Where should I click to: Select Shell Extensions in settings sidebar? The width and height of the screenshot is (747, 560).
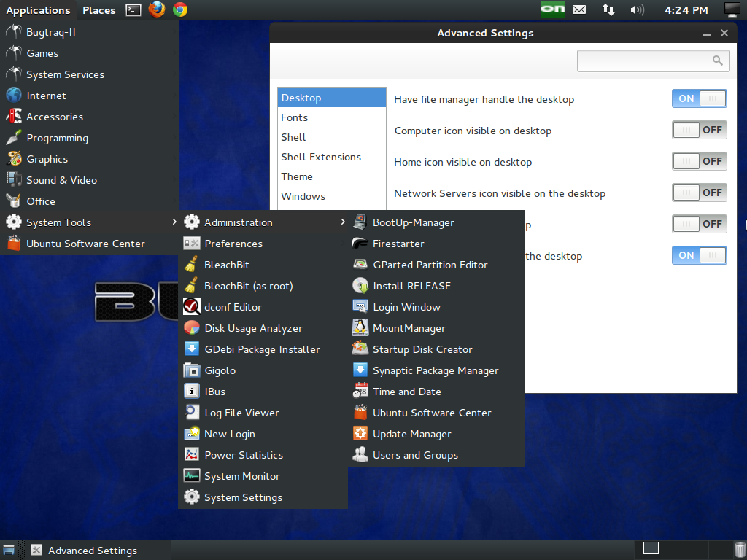(x=332, y=157)
